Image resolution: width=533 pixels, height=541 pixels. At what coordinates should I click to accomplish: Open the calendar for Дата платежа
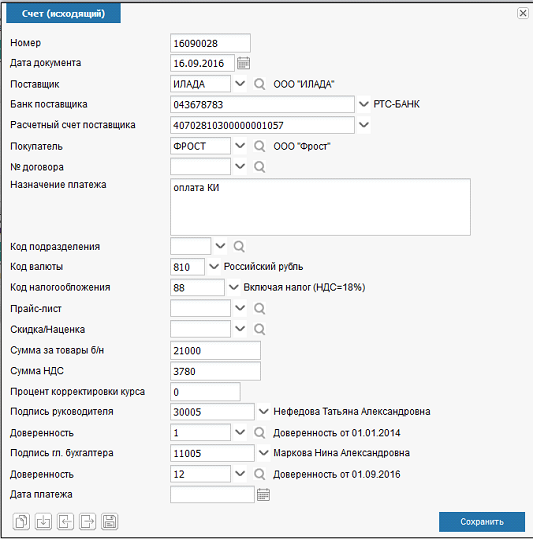click(x=264, y=494)
